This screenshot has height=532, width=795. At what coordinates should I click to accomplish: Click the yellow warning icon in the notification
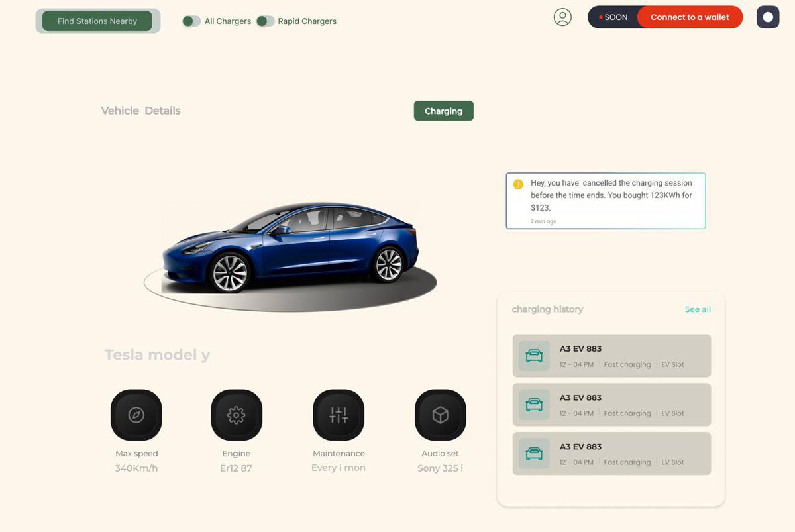pyautogui.click(x=518, y=184)
